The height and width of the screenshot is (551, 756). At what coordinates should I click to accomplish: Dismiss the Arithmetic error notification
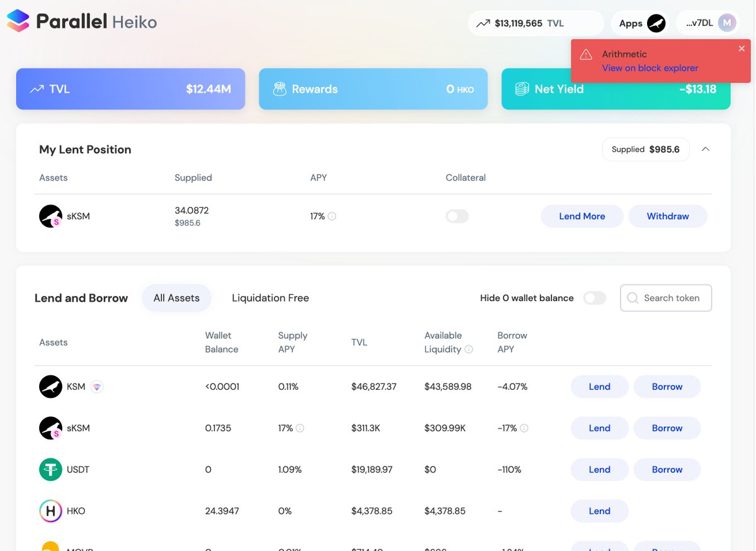click(x=742, y=48)
